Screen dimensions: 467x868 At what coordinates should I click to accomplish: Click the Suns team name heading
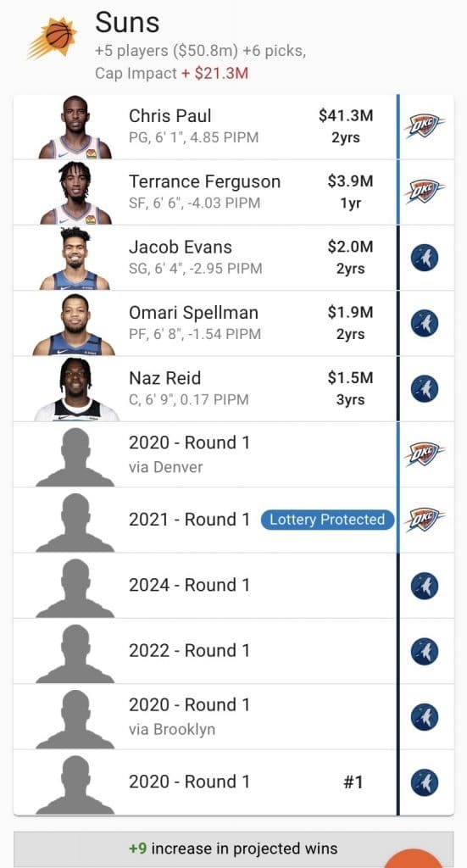point(127,23)
